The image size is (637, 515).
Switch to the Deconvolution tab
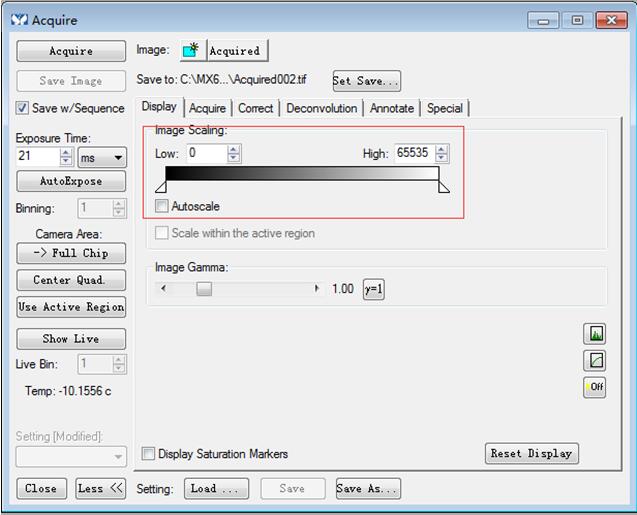click(x=321, y=108)
